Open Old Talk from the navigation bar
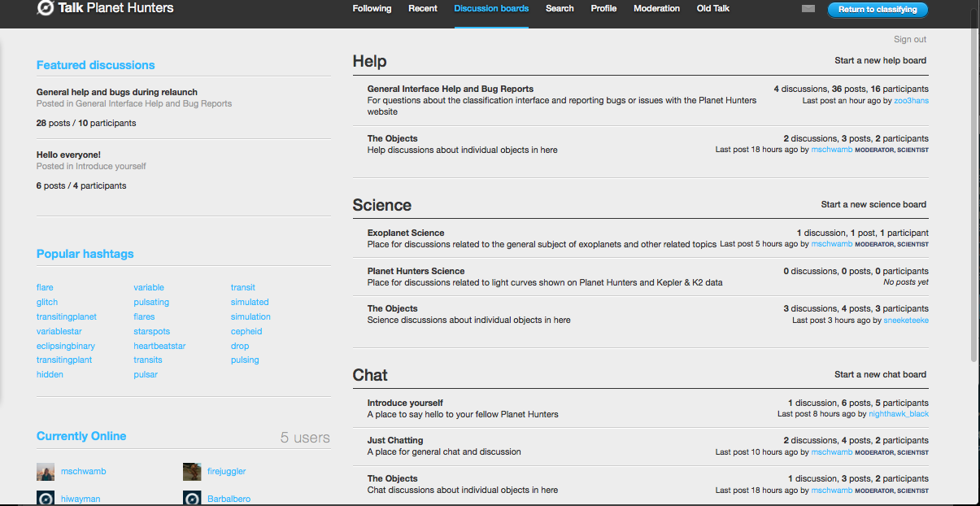Image resolution: width=980 pixels, height=506 pixels. pyautogui.click(x=712, y=8)
